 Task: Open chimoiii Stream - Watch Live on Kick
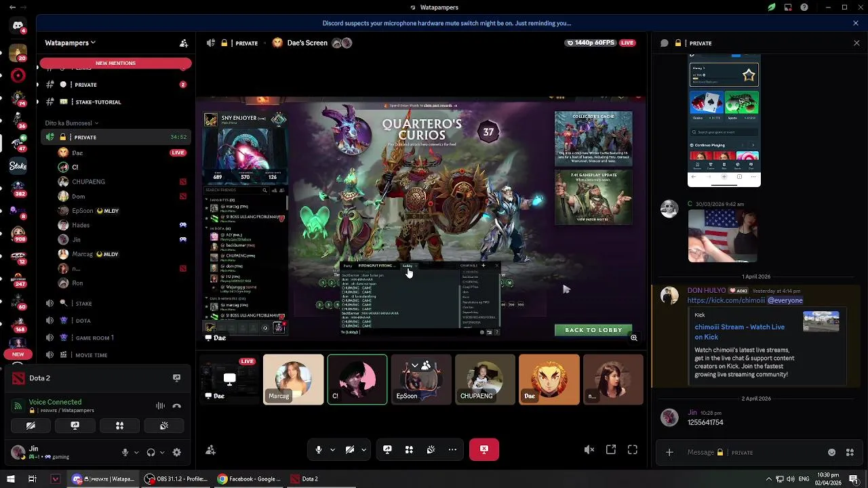(x=739, y=331)
